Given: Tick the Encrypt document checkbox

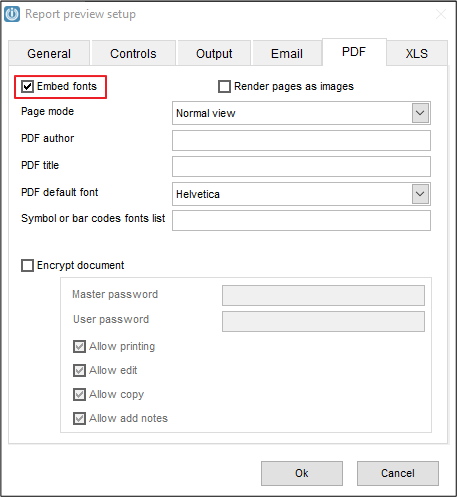Looking at the screenshot, I should pyautogui.click(x=27, y=266).
